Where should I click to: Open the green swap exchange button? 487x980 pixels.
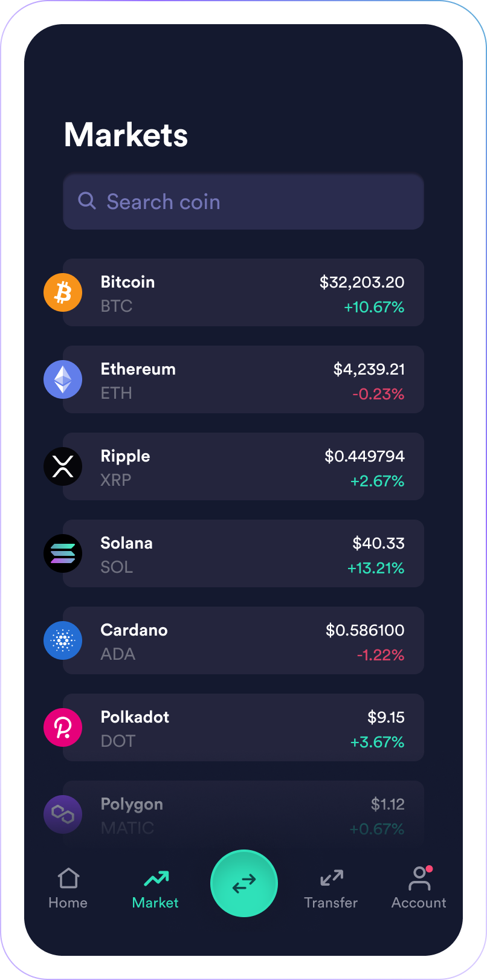pyautogui.click(x=244, y=883)
